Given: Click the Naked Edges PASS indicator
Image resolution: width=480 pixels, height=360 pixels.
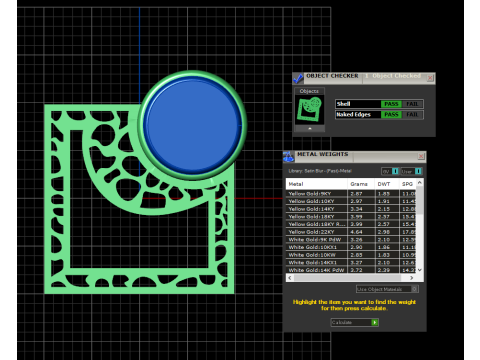Looking at the screenshot, I should (391, 115).
